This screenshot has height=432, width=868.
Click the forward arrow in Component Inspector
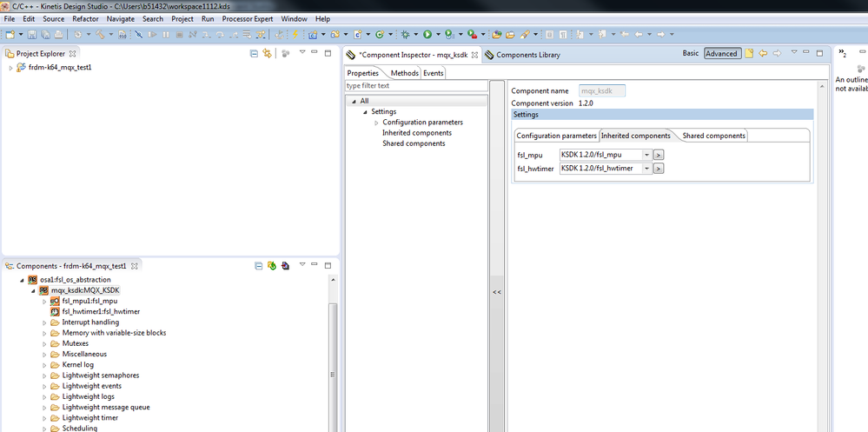tap(777, 54)
